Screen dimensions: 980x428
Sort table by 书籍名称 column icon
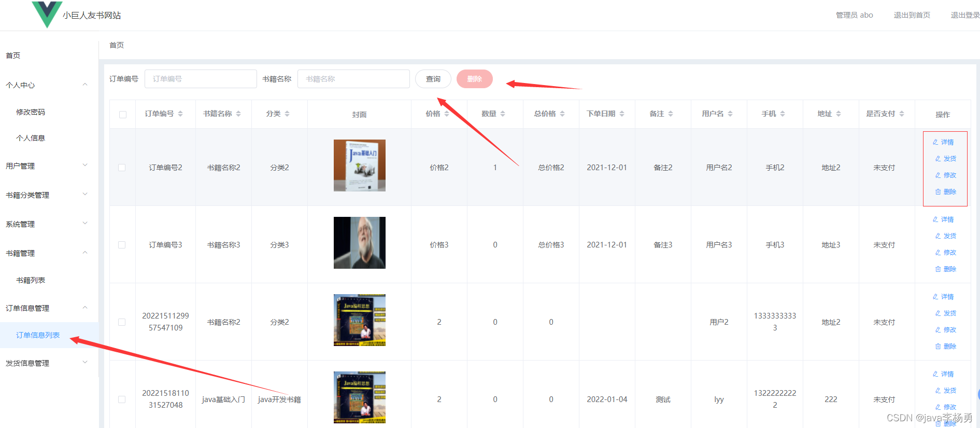238,114
